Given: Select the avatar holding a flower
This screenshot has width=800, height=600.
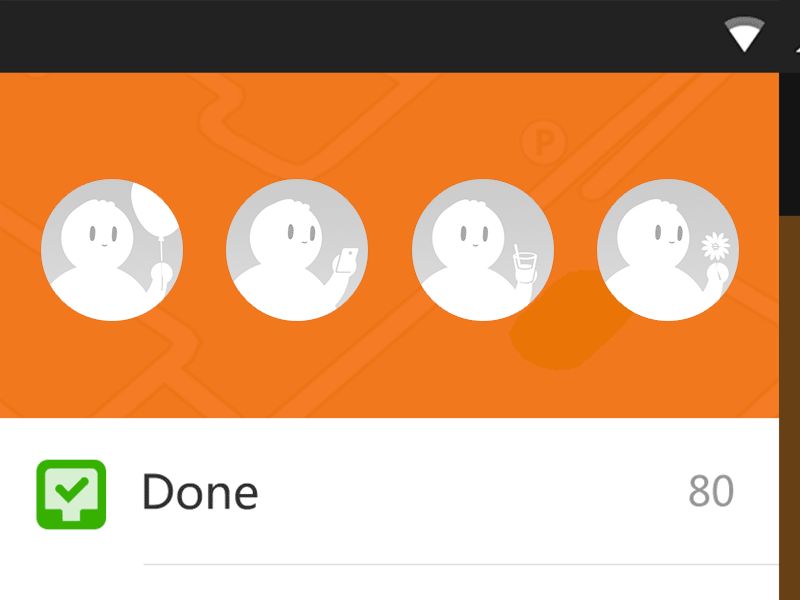Looking at the screenshot, I should click(x=668, y=250).
